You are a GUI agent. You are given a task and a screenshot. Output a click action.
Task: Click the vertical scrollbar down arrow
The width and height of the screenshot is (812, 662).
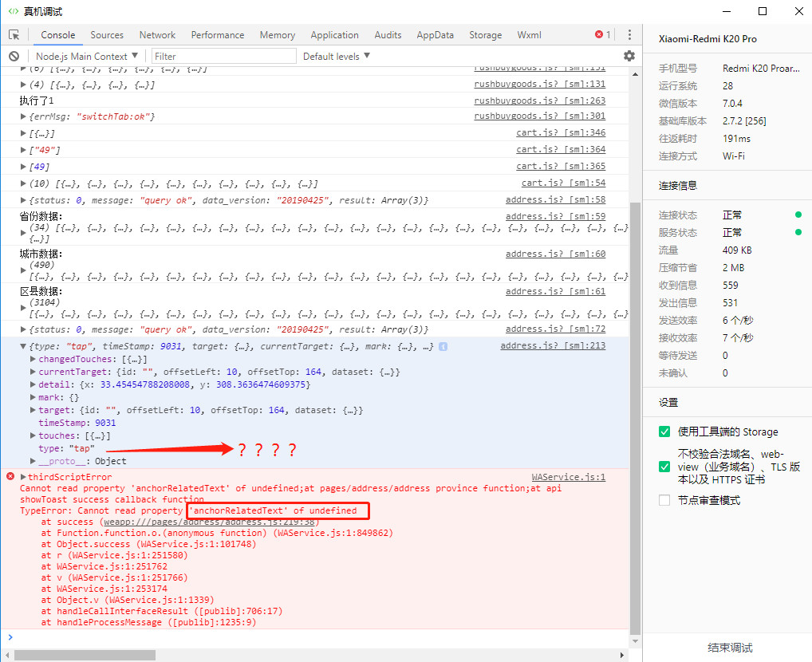coord(636,641)
